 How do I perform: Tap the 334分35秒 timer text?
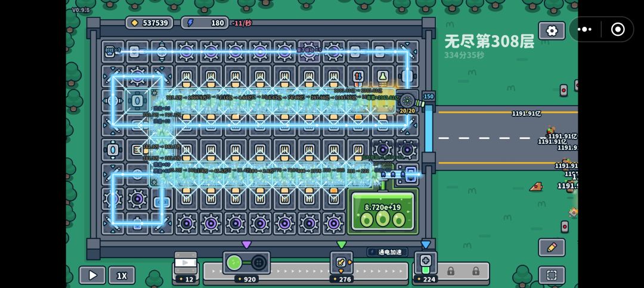[x=464, y=55]
